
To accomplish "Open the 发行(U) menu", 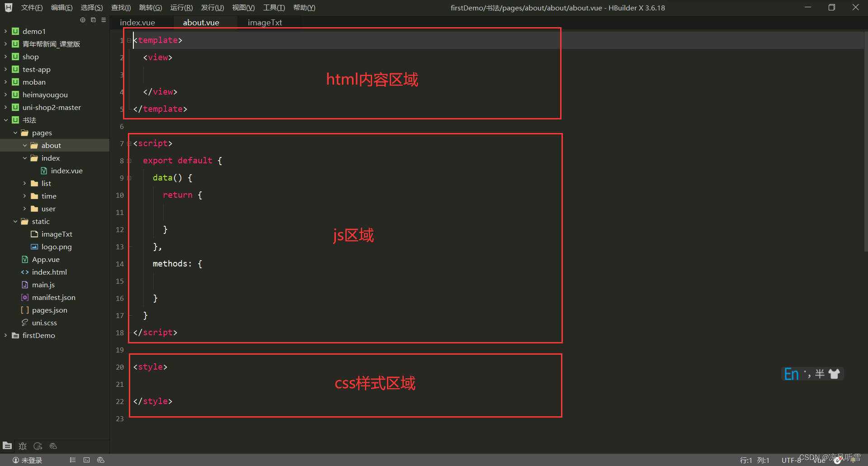I will pyautogui.click(x=212, y=8).
